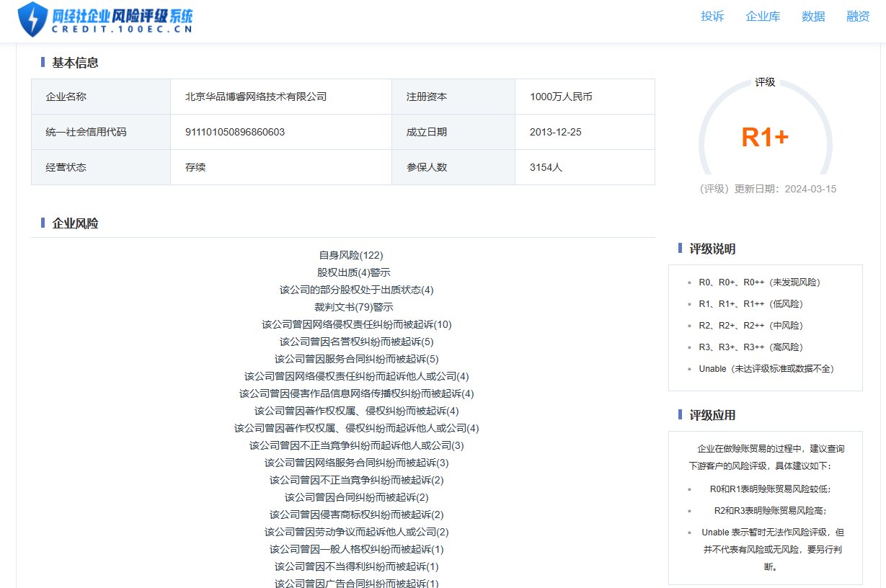
Task: Click 该公司曾因著作权权属、侵权纠纷而被起诉(4)
Action: coord(357,411)
